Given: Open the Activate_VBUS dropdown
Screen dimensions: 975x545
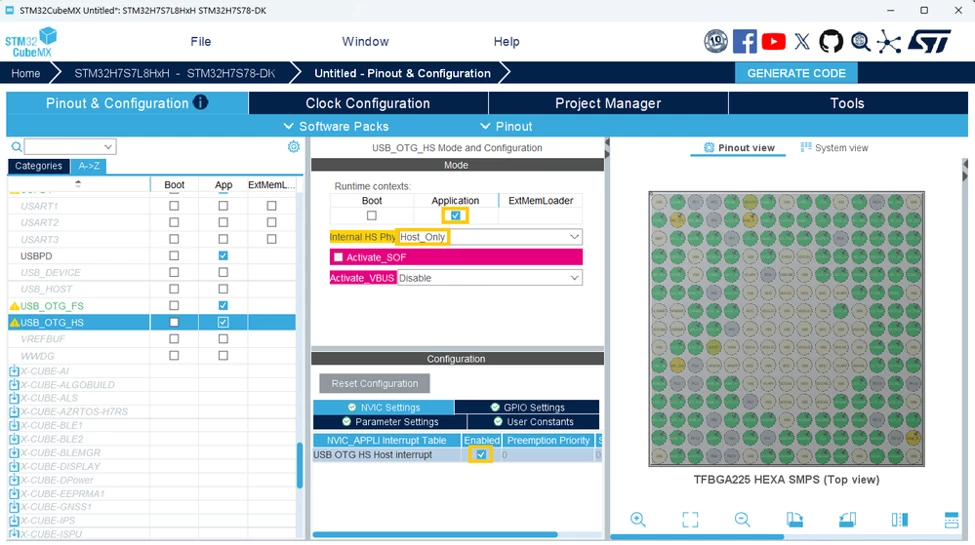Looking at the screenshot, I should (489, 278).
